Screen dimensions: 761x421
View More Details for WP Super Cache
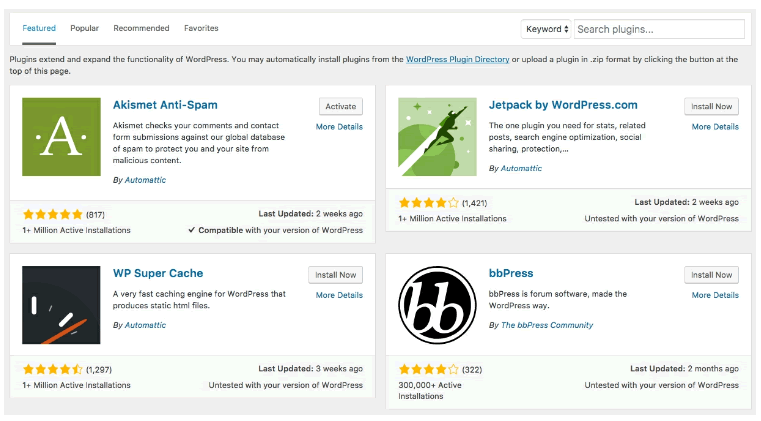point(339,295)
